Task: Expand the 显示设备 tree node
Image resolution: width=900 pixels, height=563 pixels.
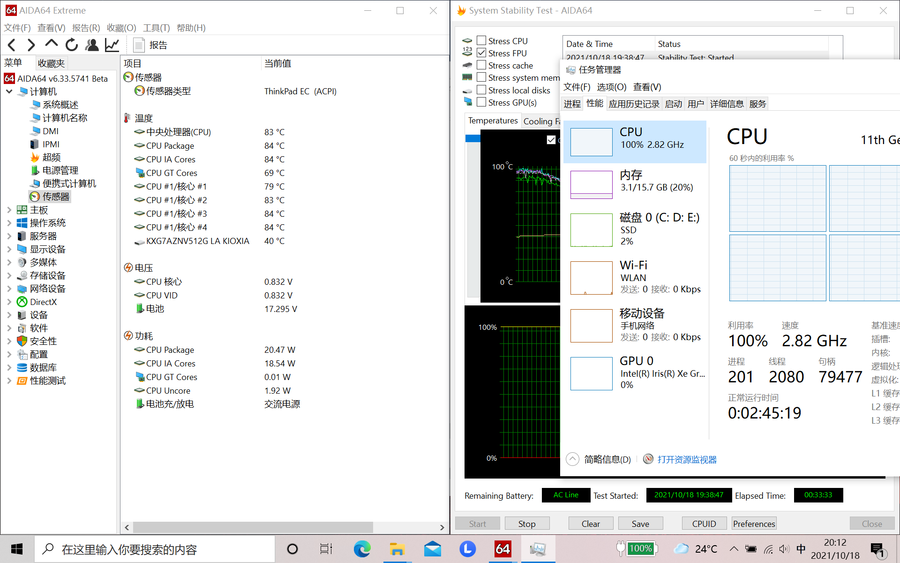Action: pyautogui.click(x=9, y=249)
